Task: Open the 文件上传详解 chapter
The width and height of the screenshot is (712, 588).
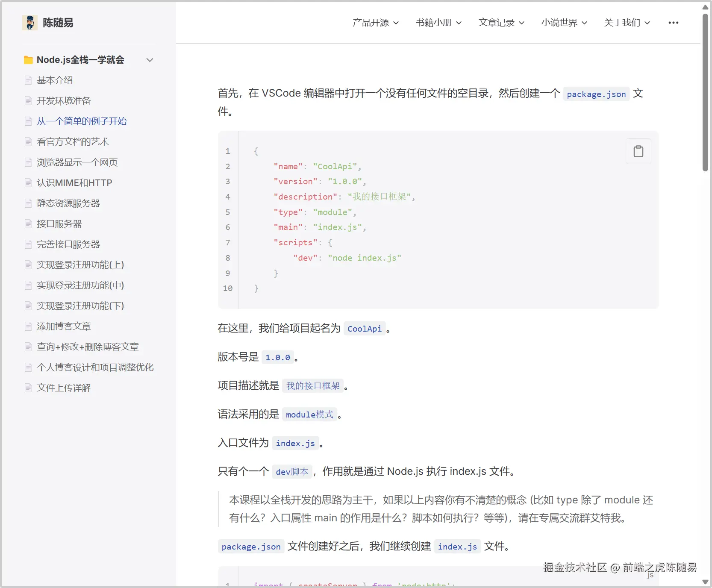Action: pyautogui.click(x=64, y=388)
